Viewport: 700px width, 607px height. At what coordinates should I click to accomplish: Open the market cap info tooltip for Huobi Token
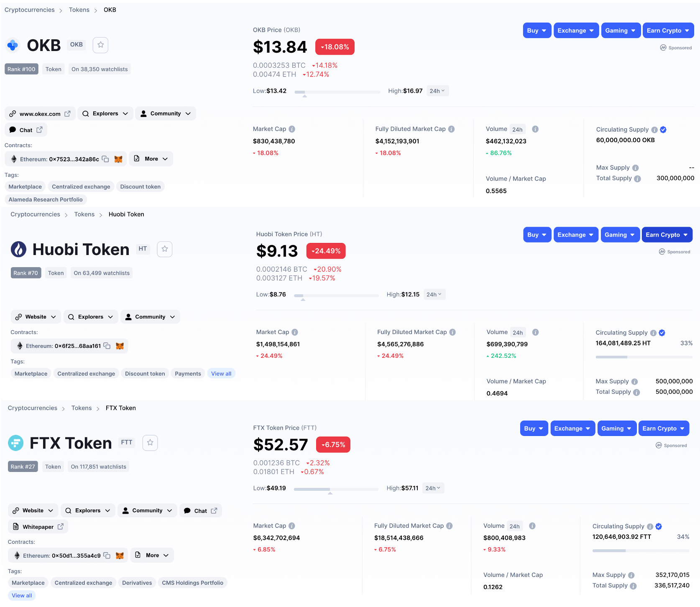coord(295,332)
